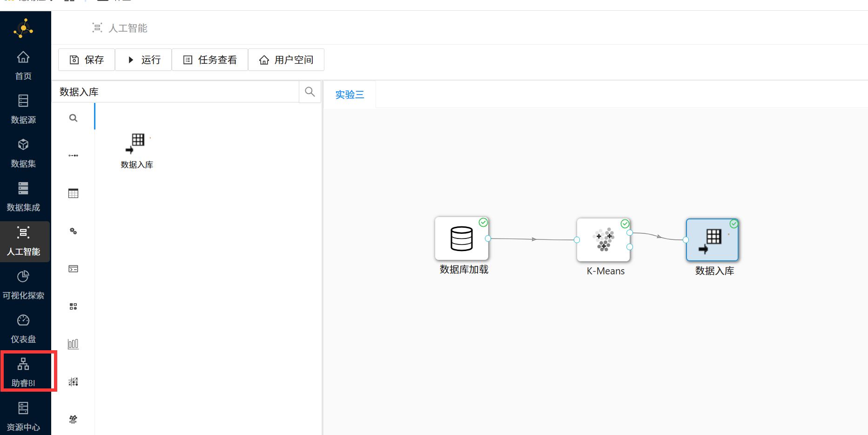Viewport: 868px width, 435px height.
Task: Select 数据入库 node on canvas
Action: tap(712, 240)
